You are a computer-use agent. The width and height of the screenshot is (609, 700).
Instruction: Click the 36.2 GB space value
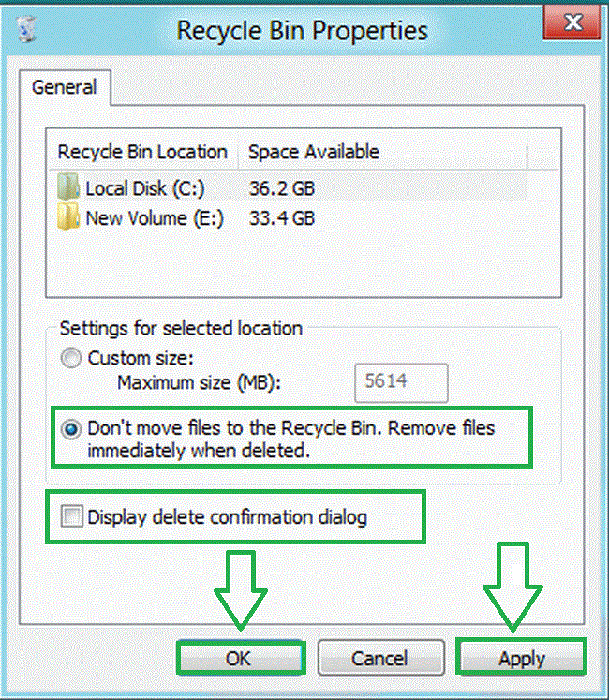coord(282,188)
